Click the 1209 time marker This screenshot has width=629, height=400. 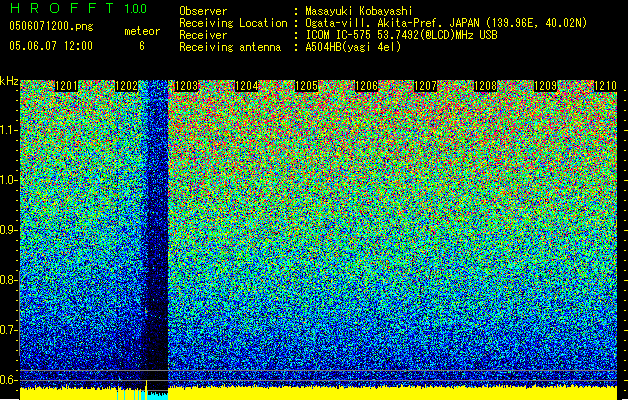pos(545,86)
